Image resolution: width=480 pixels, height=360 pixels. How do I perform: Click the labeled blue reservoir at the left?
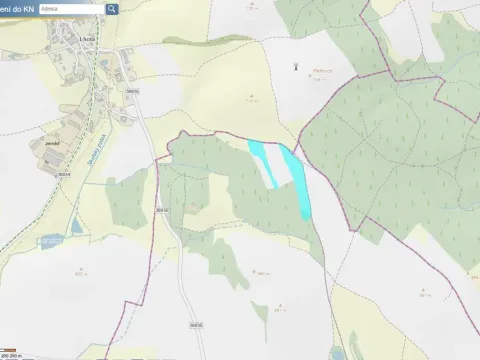pos(53,241)
